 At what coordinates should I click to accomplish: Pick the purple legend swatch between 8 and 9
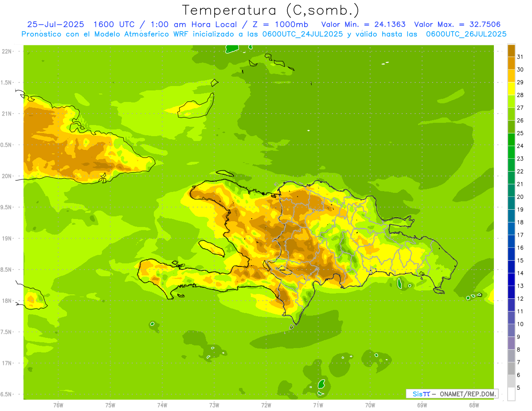[x=511, y=344]
